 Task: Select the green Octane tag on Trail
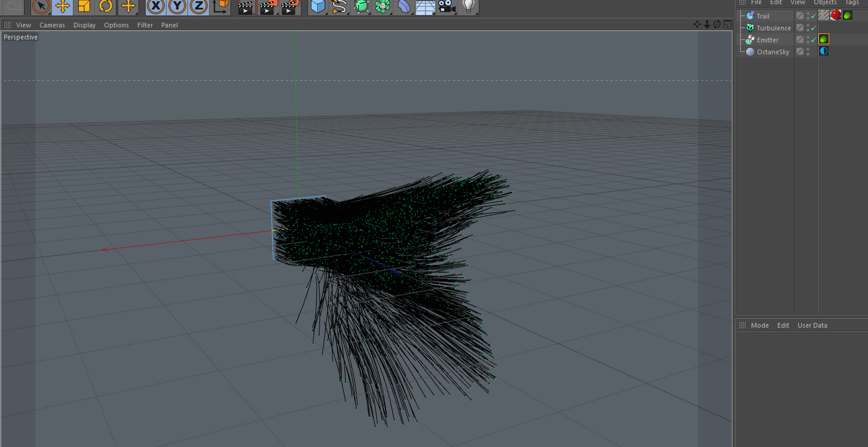(848, 15)
